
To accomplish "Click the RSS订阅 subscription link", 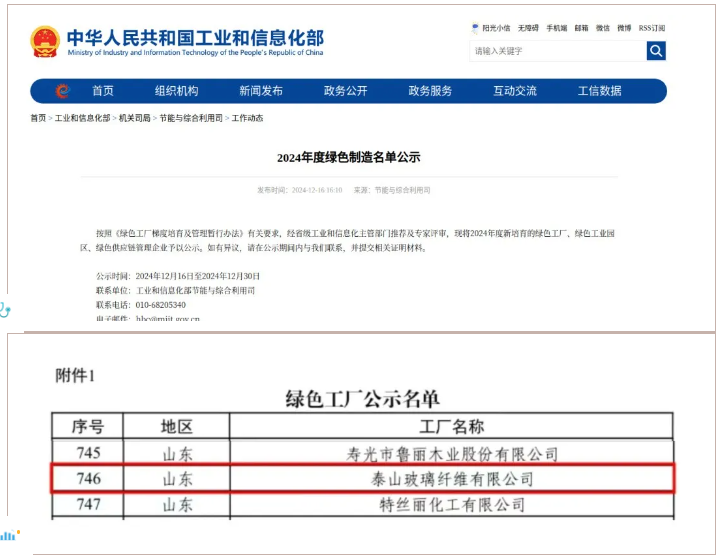I will point(652,28).
